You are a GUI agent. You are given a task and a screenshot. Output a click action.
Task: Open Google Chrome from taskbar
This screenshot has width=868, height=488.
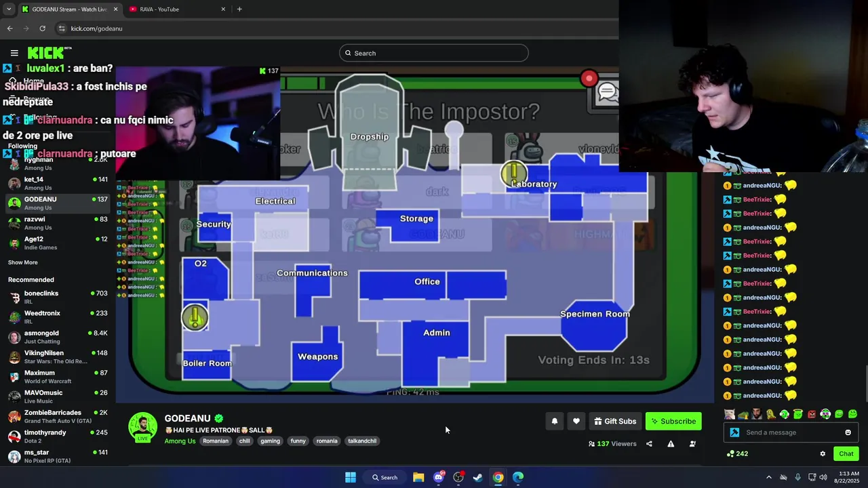pyautogui.click(x=498, y=477)
